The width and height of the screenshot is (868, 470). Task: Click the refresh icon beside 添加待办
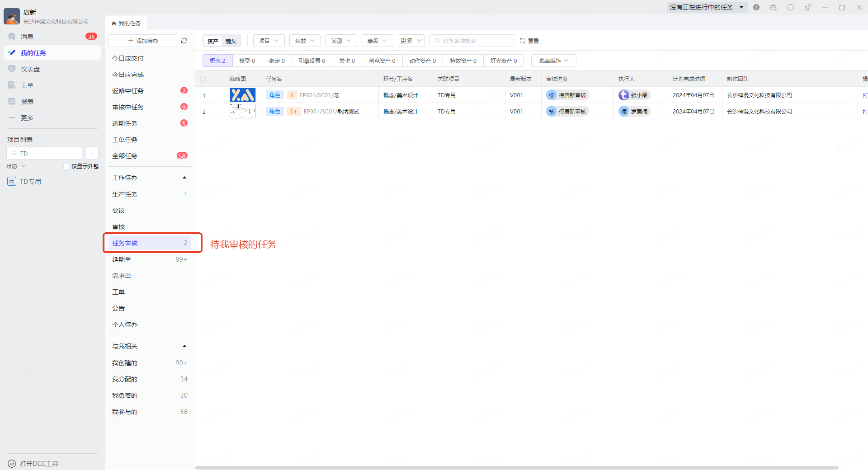coord(184,41)
